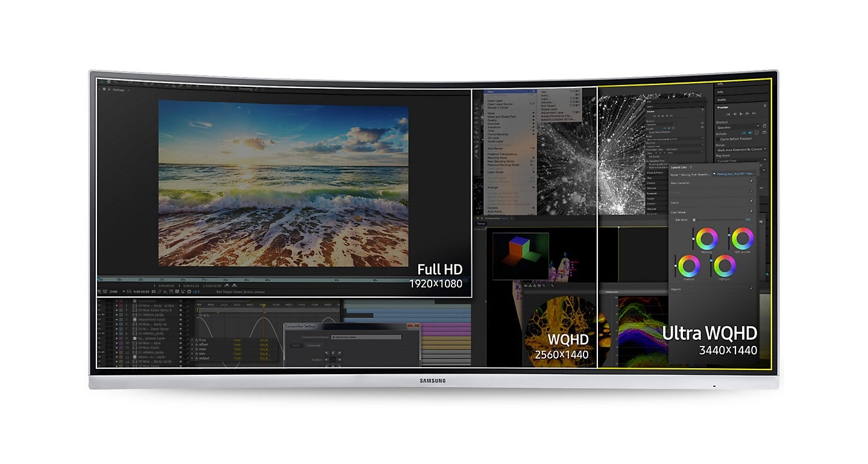Jump to last frame in large Preview panel

(755, 114)
